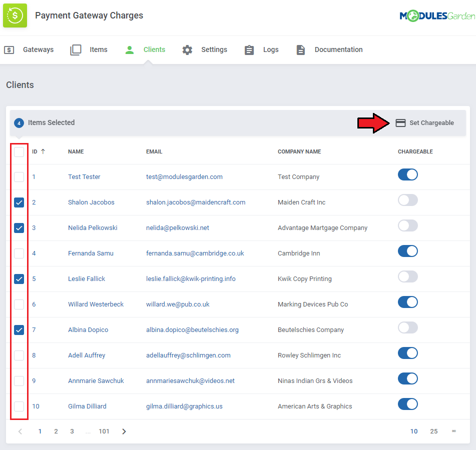Disable chargeable toggle for Test Company
Image resolution: width=476 pixels, height=450 pixels.
[408, 174]
